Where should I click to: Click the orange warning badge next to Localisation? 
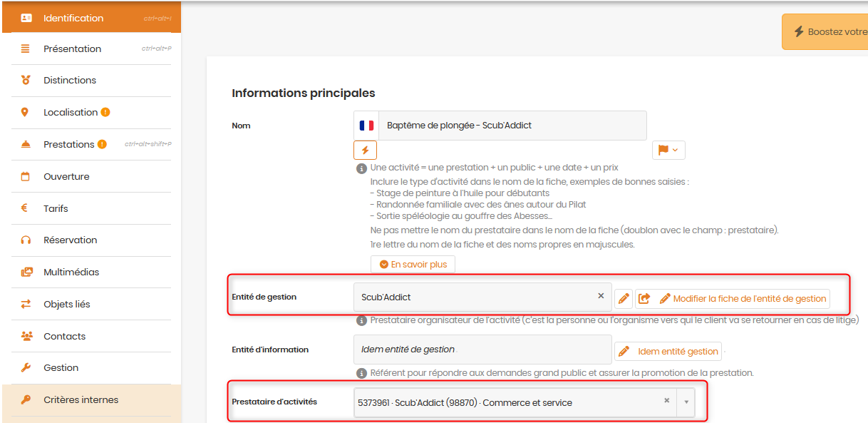tap(105, 112)
